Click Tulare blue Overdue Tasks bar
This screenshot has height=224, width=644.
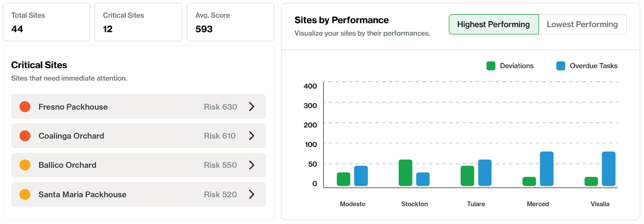pyautogui.click(x=485, y=173)
